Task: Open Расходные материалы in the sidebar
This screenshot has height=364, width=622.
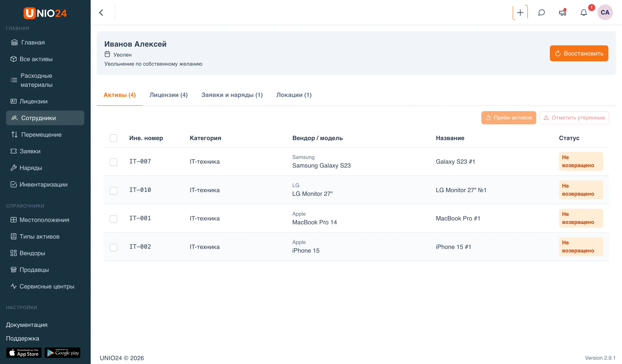Action: (x=45, y=80)
